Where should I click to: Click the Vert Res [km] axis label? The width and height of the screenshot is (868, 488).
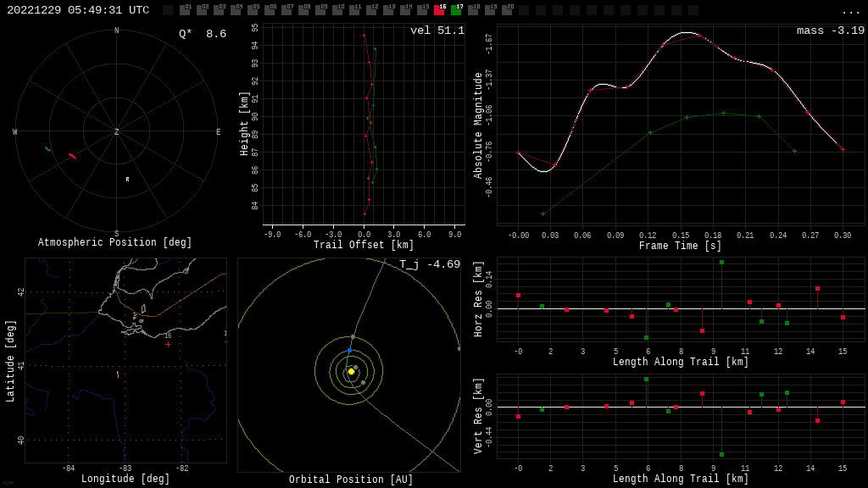coord(478,416)
